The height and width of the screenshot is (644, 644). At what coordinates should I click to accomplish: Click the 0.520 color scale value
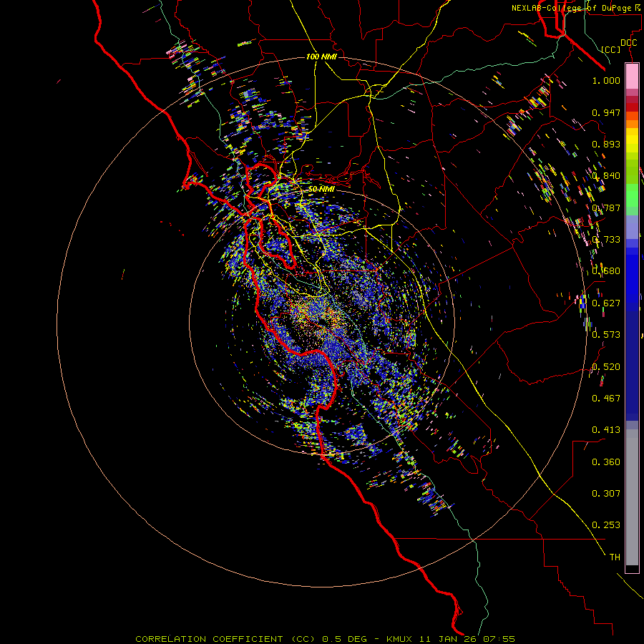coord(606,367)
